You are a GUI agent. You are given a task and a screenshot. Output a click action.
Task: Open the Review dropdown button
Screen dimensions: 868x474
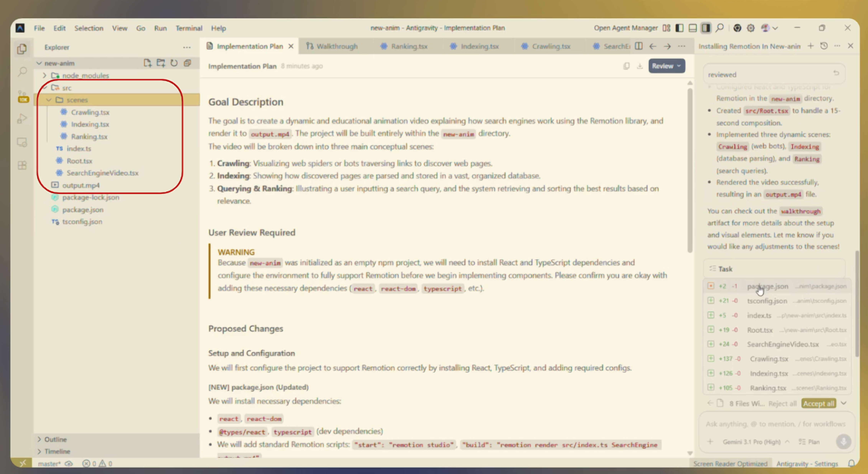tap(667, 66)
